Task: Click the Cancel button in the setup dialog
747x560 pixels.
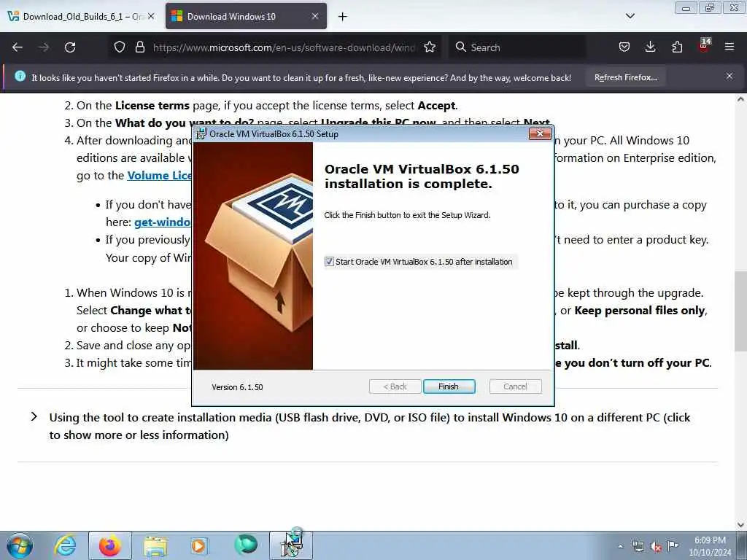Action: [x=515, y=386]
